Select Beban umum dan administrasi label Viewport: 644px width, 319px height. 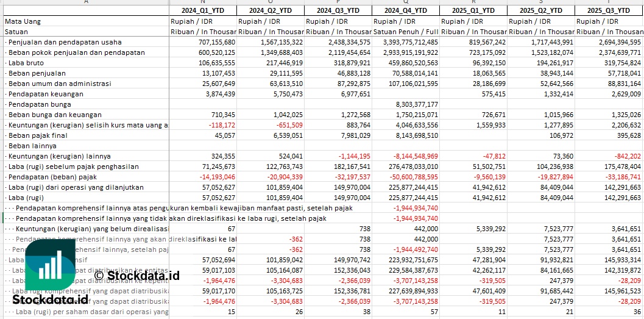click(x=60, y=84)
